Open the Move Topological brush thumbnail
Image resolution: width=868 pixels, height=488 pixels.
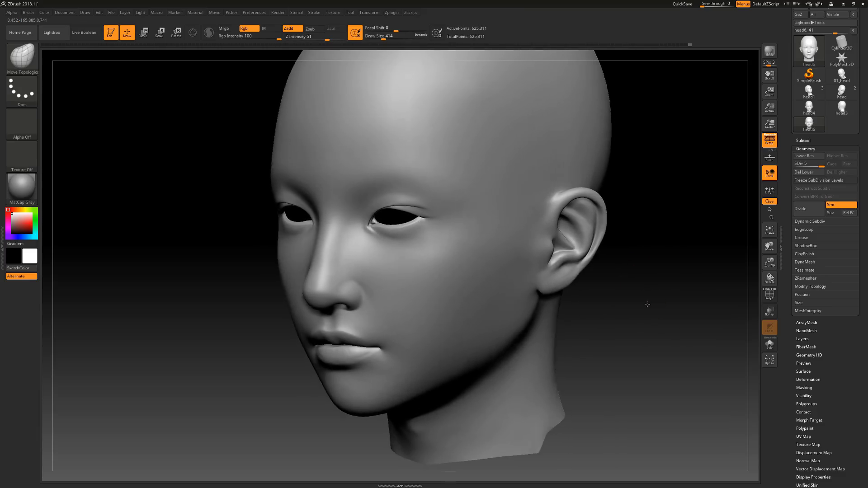click(22, 56)
